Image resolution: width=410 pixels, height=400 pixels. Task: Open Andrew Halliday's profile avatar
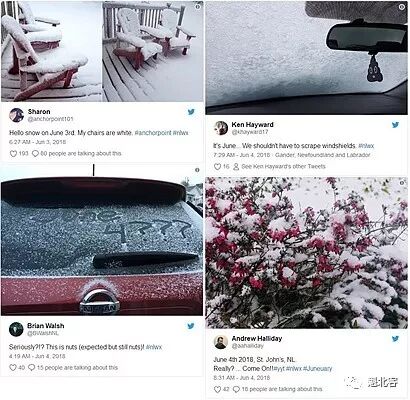pos(221,342)
